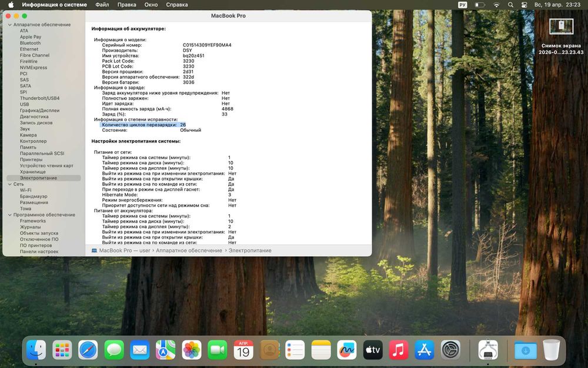Select Thunderbolt/USB4 in the sidebar
The height and width of the screenshot is (368, 588).
(x=40, y=98)
